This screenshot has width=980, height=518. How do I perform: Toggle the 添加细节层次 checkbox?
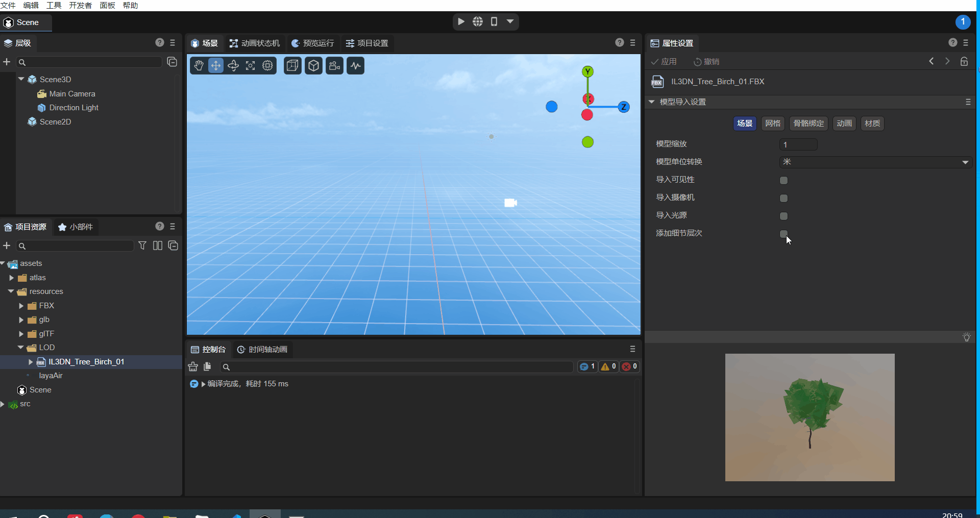coord(783,234)
